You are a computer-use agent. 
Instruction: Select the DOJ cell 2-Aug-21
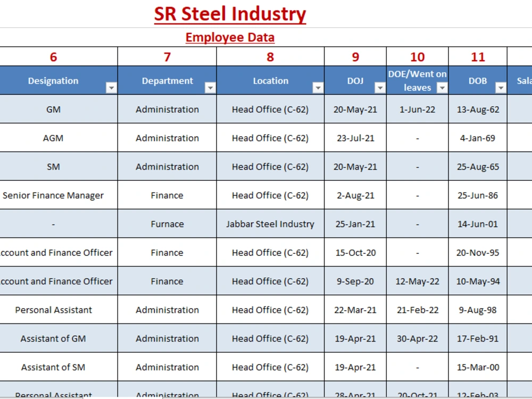[x=355, y=195]
